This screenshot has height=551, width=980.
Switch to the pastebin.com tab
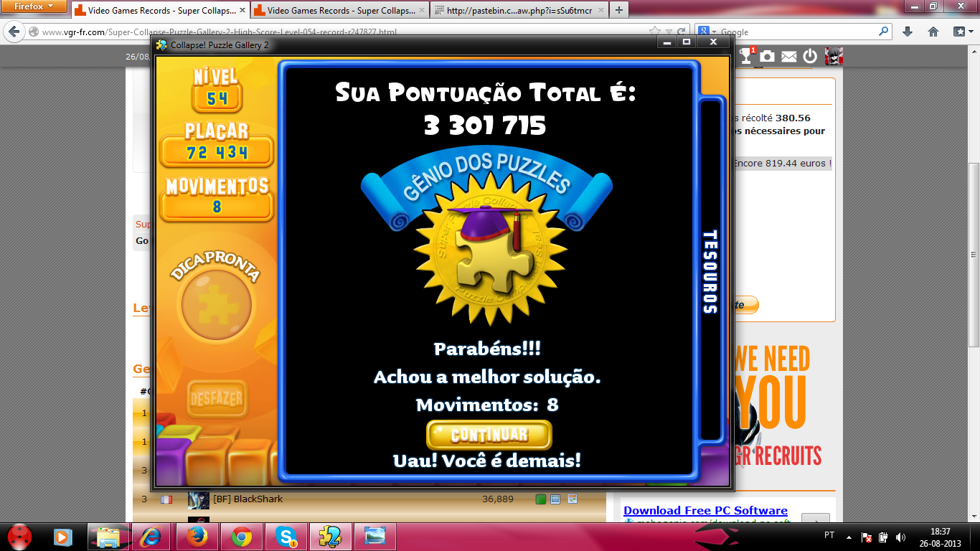pyautogui.click(x=518, y=11)
